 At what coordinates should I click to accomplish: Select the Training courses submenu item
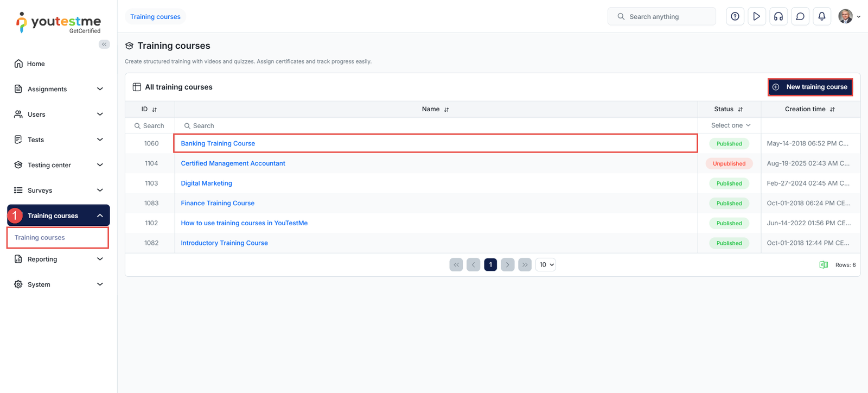pyautogui.click(x=40, y=238)
